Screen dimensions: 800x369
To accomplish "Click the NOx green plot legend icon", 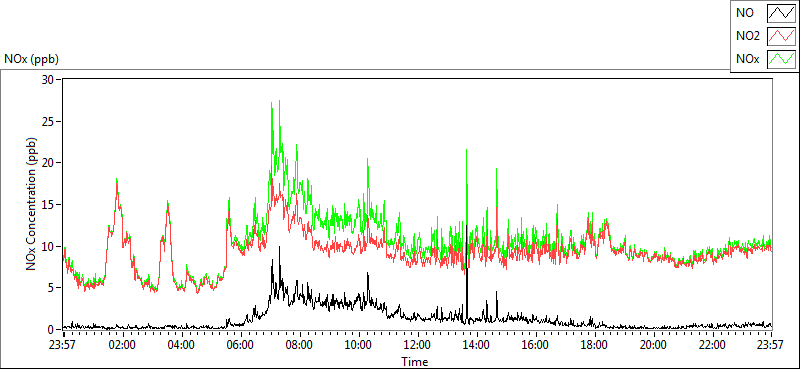I will 781,59.
